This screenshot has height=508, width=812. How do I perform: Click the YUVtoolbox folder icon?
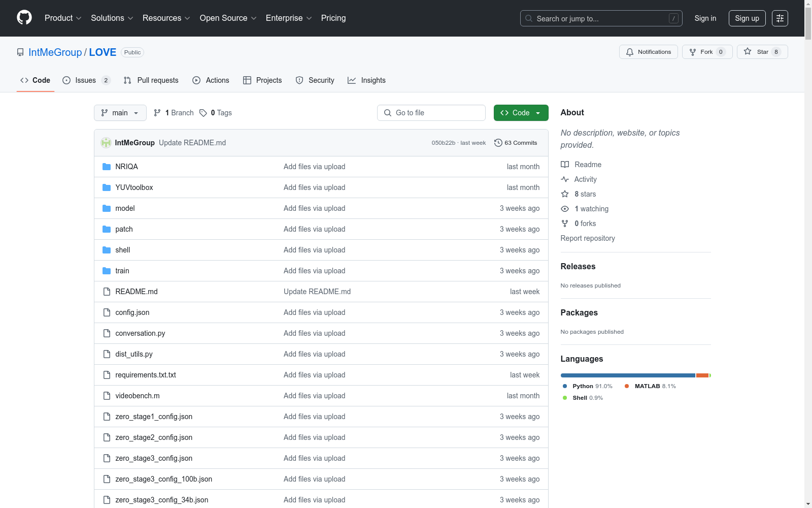[107, 187]
